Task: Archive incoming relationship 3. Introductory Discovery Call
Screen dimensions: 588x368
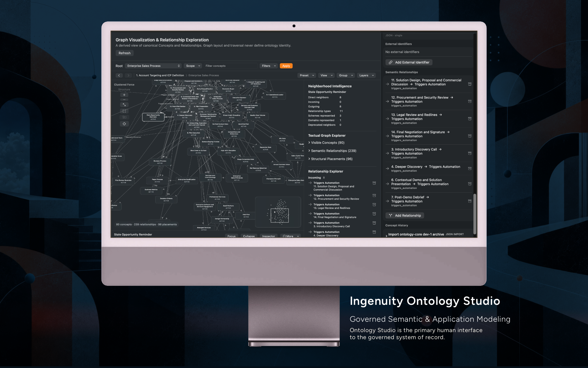Action: click(374, 223)
